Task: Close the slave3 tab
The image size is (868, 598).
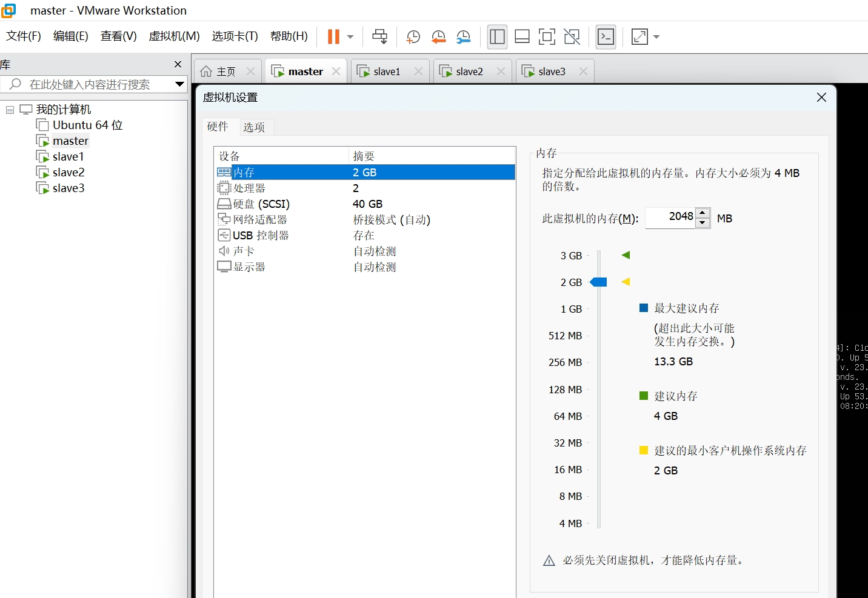Action: click(x=583, y=71)
